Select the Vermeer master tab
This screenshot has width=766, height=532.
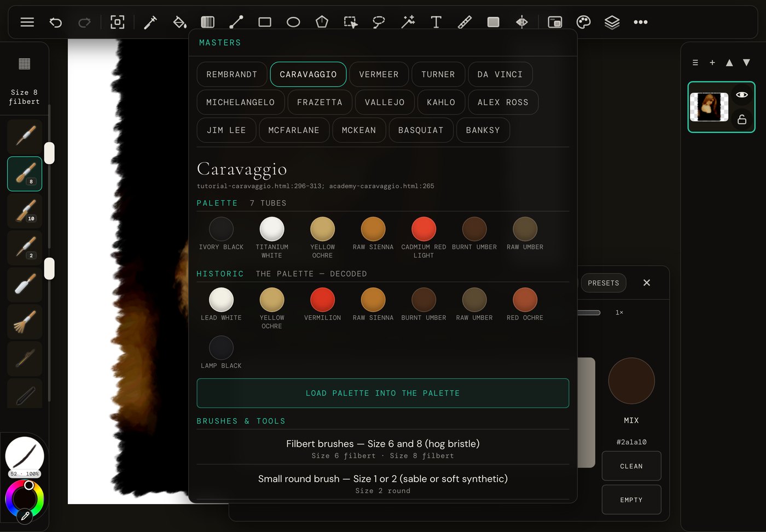(379, 74)
